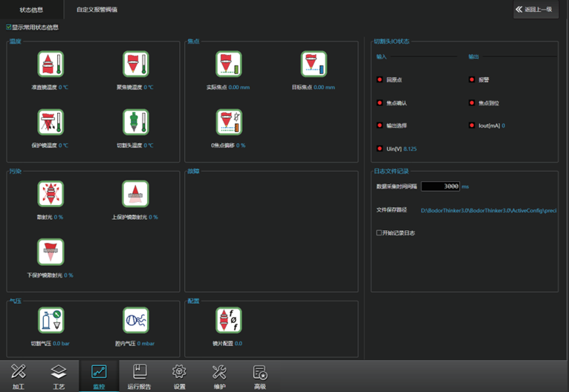Open the 文件保存路径 file path link
This screenshot has width=569, height=392.
[488, 210]
